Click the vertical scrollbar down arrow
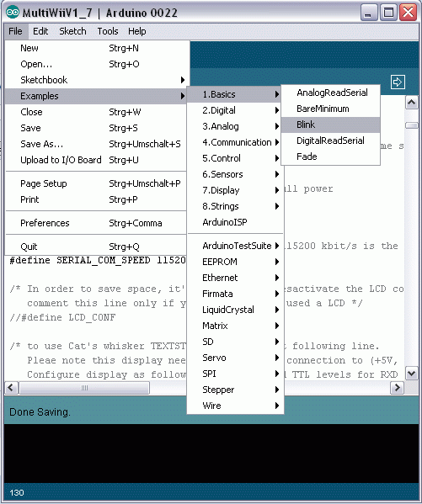The width and height of the screenshot is (422, 504). click(411, 374)
